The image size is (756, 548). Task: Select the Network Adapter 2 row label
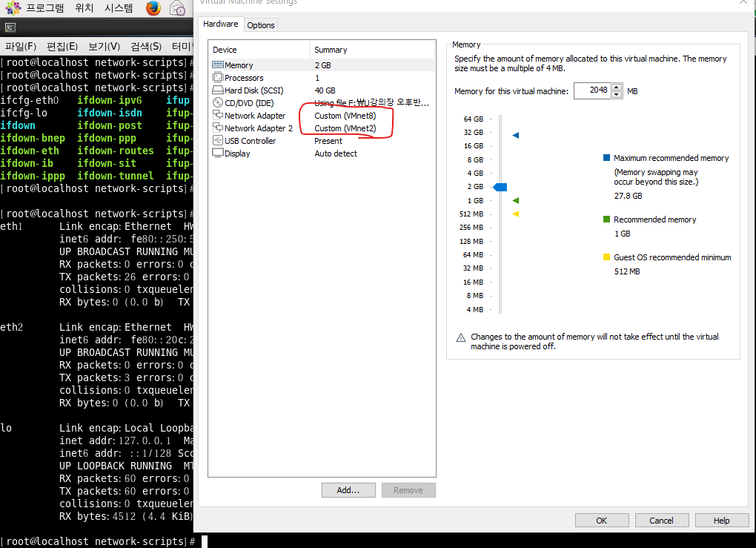click(x=259, y=128)
